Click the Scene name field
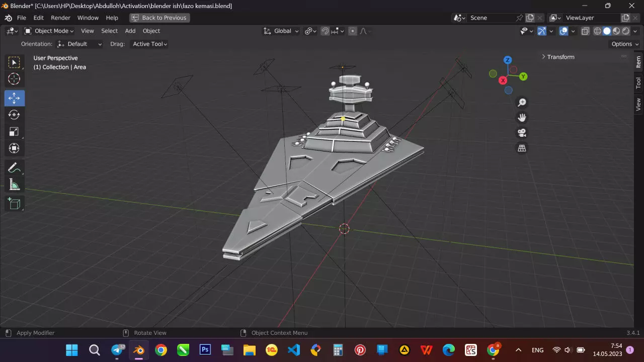The image size is (644, 362). 492,18
